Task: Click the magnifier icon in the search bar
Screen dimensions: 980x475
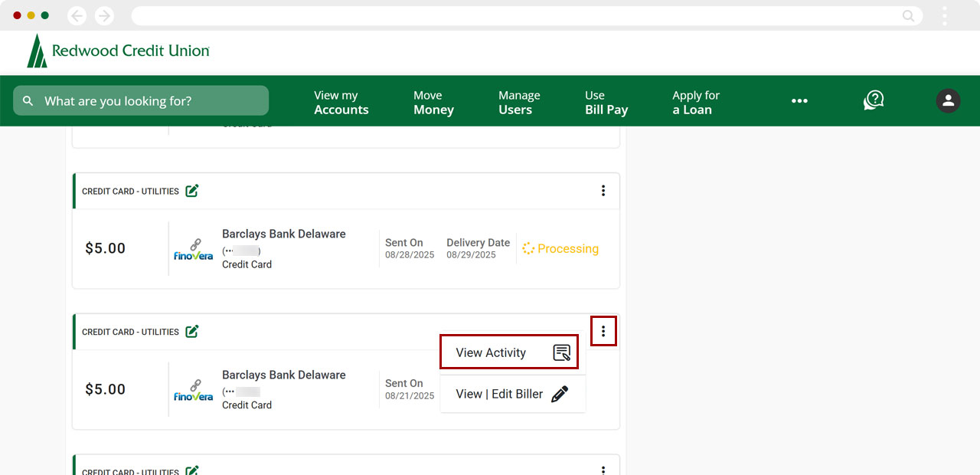Action: click(28, 100)
